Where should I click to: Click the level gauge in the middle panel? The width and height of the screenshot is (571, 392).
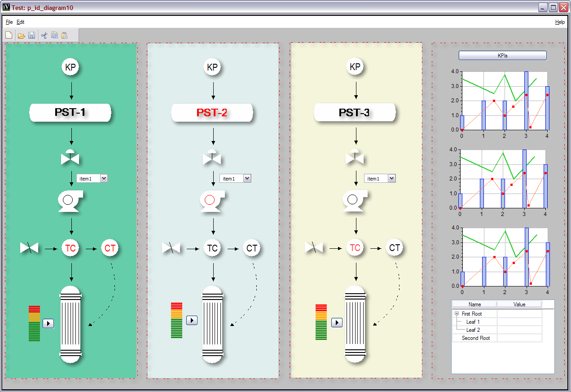[176, 320]
